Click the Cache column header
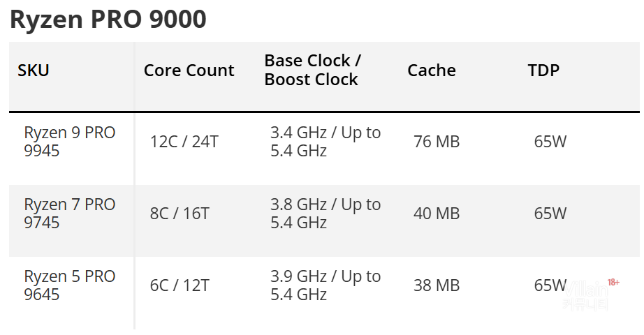Image resolution: width=644 pixels, height=335 pixels. point(431,70)
